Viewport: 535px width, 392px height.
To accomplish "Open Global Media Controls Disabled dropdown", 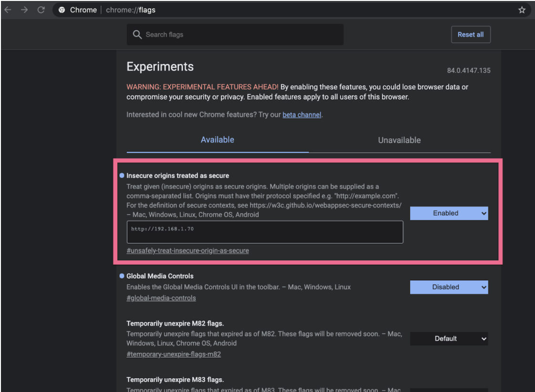I will point(449,287).
